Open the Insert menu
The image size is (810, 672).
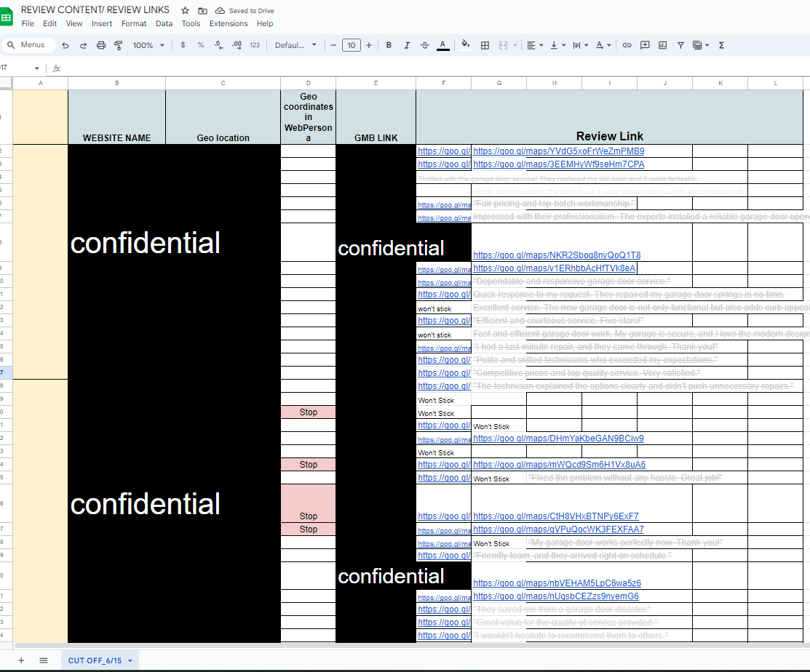coord(102,24)
